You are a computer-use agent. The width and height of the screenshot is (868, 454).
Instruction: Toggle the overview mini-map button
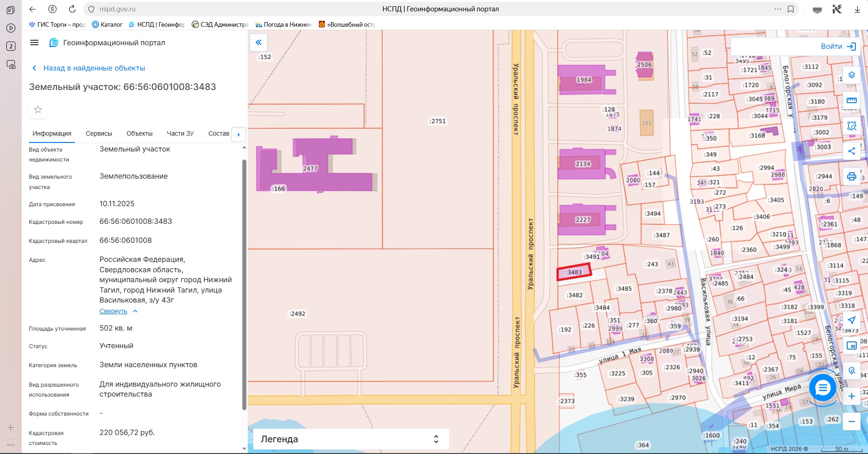click(x=851, y=345)
